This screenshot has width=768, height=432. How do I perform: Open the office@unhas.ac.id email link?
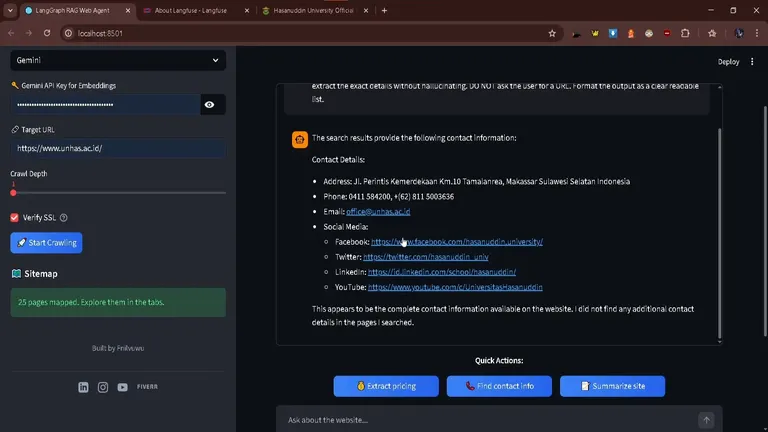click(378, 212)
